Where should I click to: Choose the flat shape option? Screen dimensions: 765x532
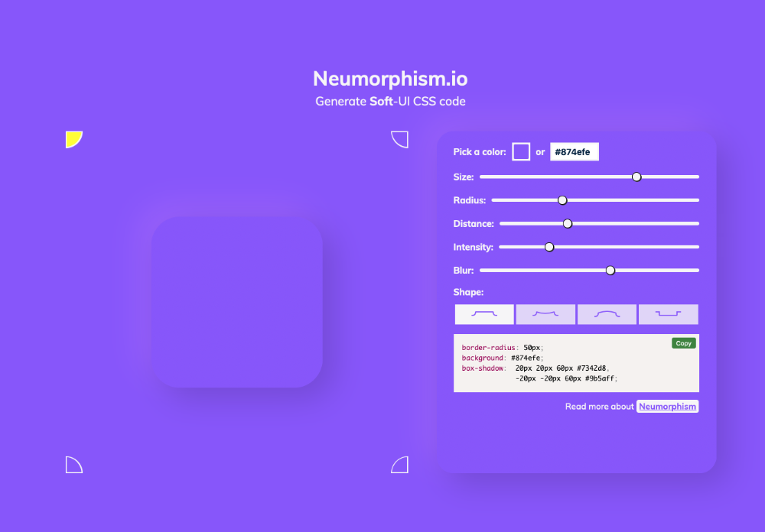[484, 314]
